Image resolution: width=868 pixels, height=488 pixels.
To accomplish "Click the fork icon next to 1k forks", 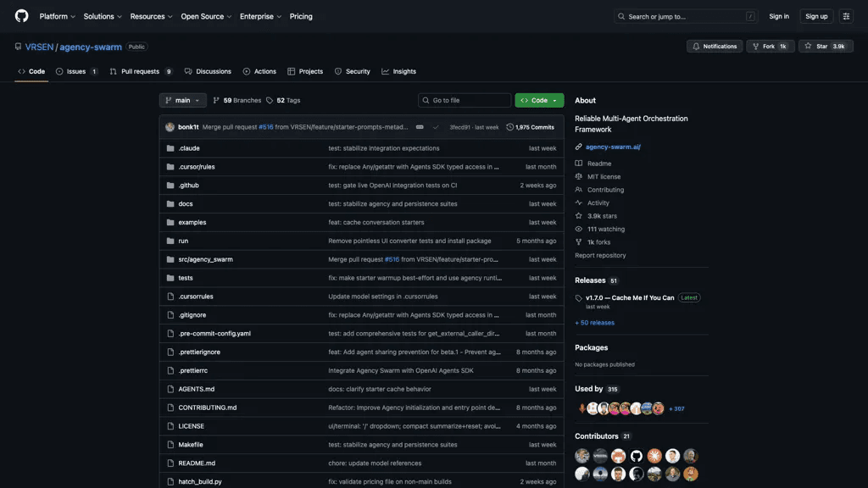I will (578, 242).
